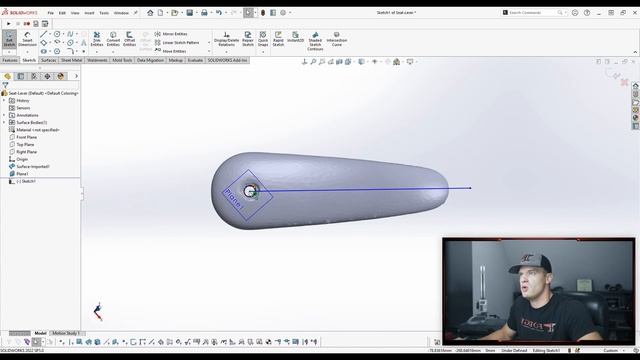640x360 pixels.
Task: Click the FeatureManager filter funnel icon
Action: (x=5, y=85)
